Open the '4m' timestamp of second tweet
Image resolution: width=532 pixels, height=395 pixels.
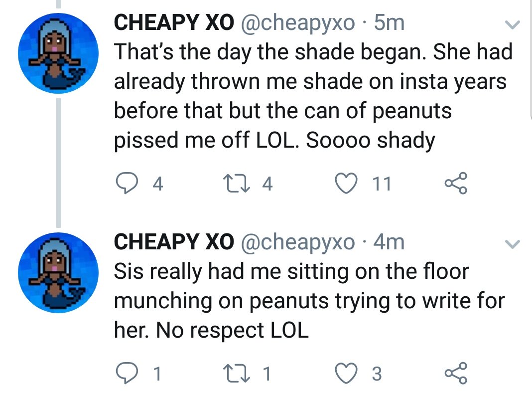[389, 242]
